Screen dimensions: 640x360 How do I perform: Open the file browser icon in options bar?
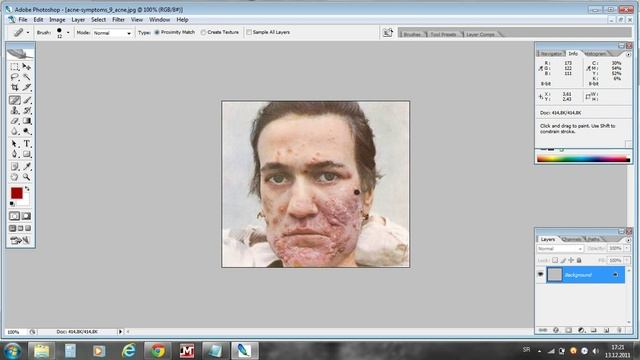coord(388,33)
